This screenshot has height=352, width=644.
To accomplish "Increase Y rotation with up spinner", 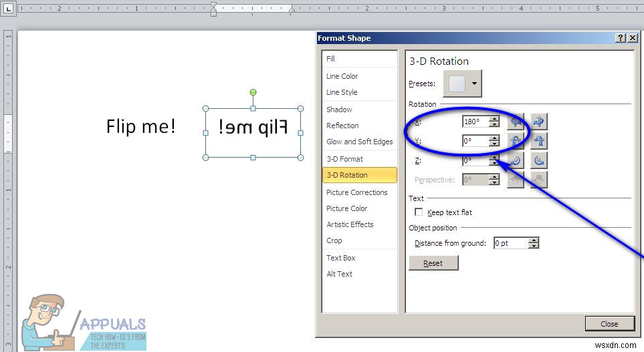I will click(494, 138).
